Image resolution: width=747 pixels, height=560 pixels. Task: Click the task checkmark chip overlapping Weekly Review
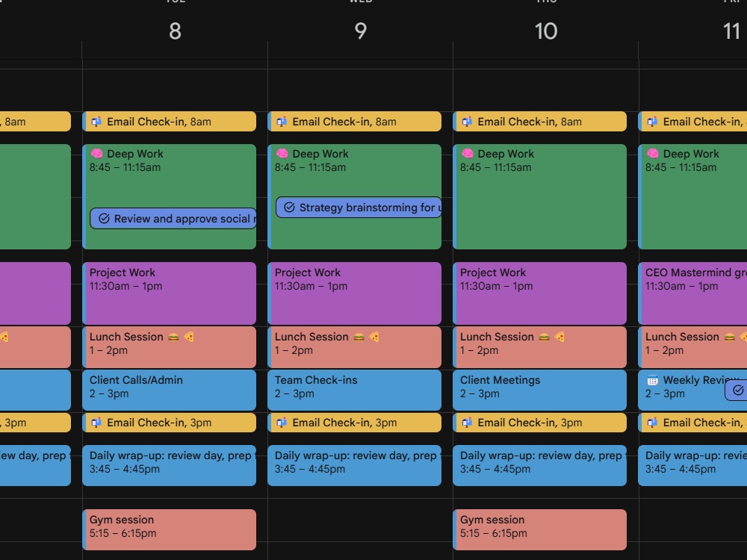(x=737, y=391)
